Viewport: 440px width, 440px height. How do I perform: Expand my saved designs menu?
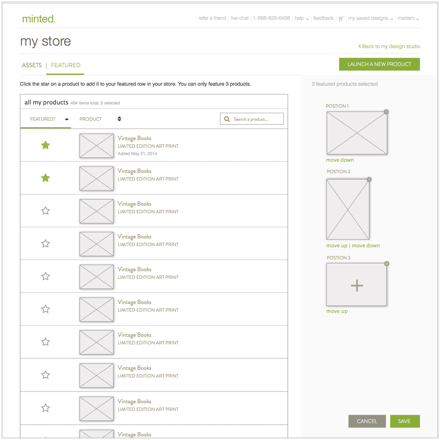pos(370,18)
